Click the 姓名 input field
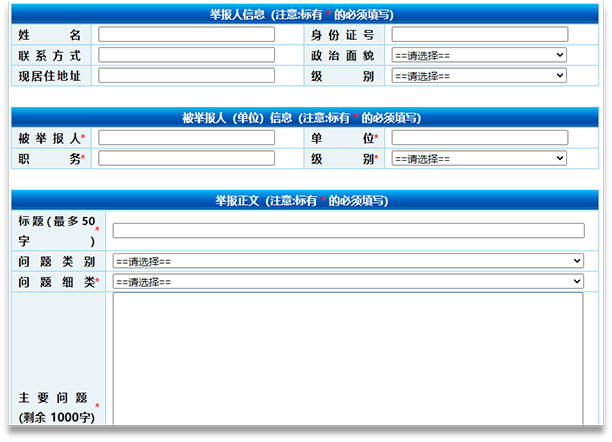612x442 pixels. 186,34
